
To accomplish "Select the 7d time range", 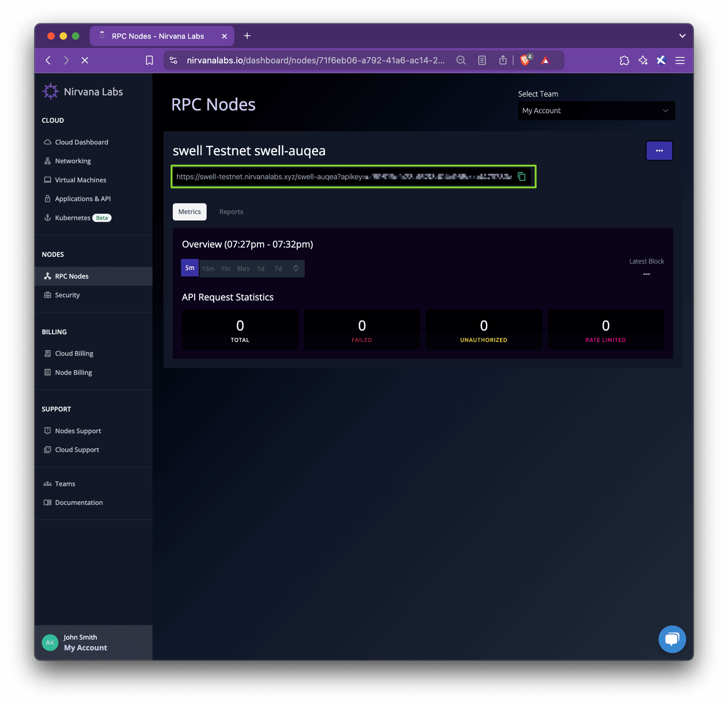I will [x=278, y=269].
